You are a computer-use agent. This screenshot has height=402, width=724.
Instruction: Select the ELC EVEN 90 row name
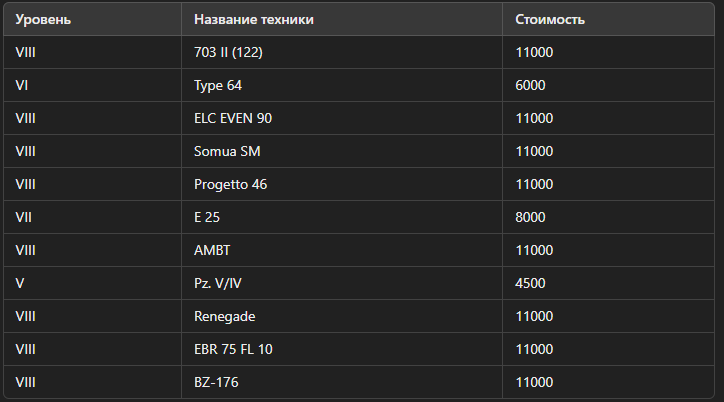tap(233, 118)
